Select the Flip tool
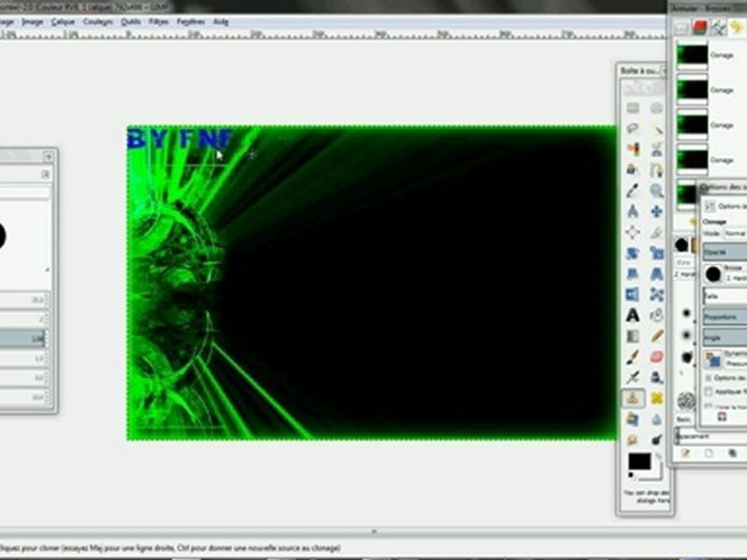The height and width of the screenshot is (560, 747). click(633, 294)
